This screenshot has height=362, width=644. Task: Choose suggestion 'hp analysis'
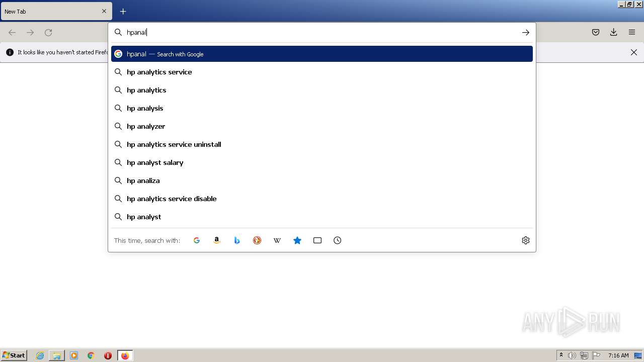click(x=322, y=108)
